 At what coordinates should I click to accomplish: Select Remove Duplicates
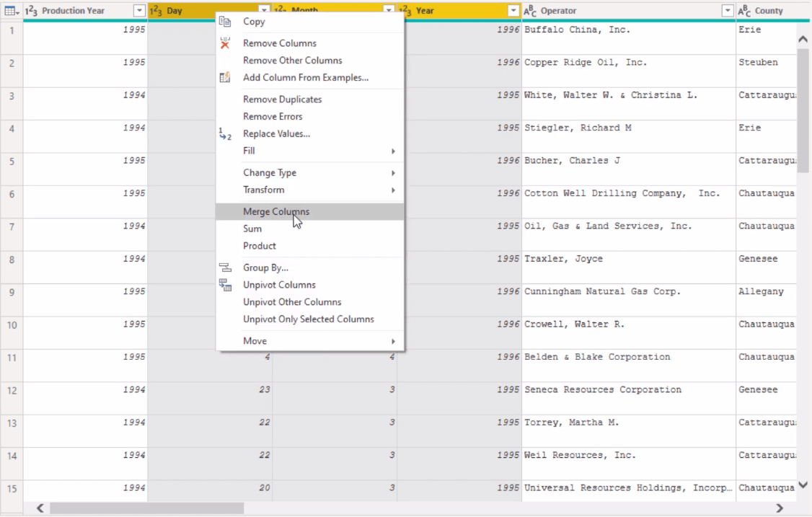click(x=309, y=99)
